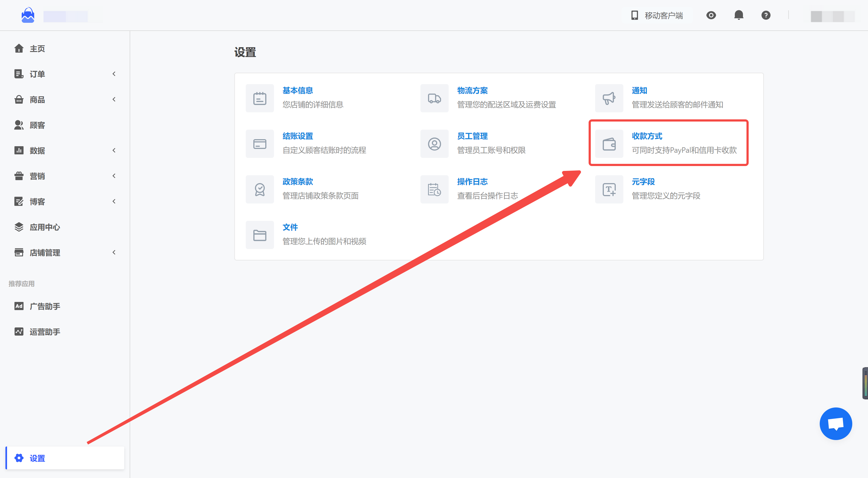
Task: Select 主页 in the sidebar menu
Action: (x=37, y=48)
